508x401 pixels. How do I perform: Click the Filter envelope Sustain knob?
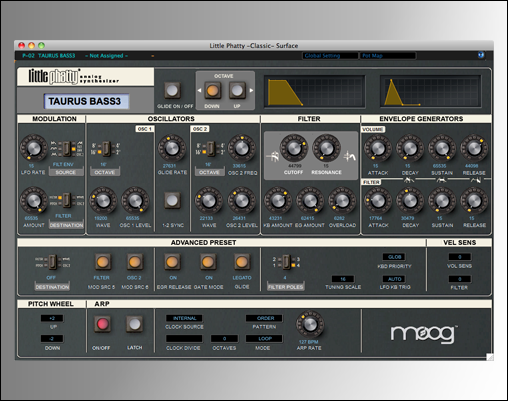pyautogui.click(x=442, y=200)
